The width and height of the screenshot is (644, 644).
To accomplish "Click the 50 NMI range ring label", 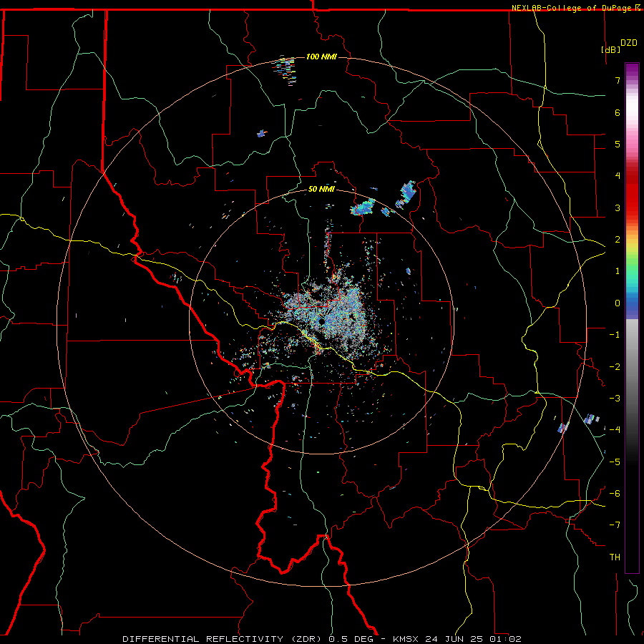I will click(x=321, y=189).
